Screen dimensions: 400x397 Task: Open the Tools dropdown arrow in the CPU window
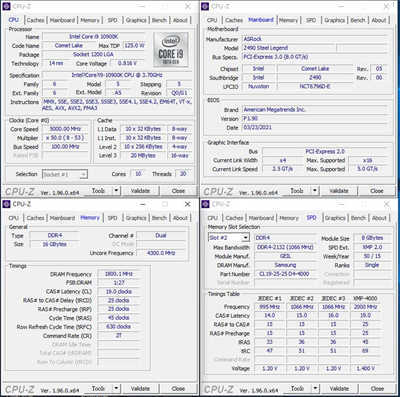coord(116,191)
